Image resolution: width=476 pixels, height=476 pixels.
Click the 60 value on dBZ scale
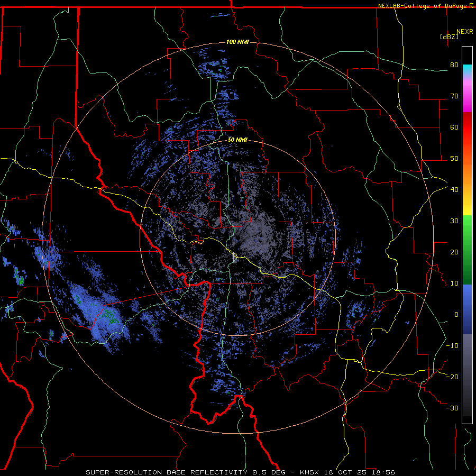point(454,127)
